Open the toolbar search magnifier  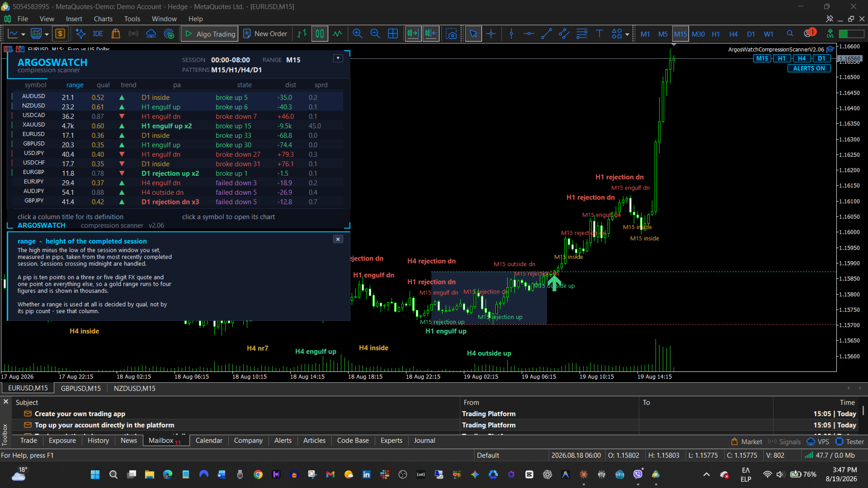(790, 34)
